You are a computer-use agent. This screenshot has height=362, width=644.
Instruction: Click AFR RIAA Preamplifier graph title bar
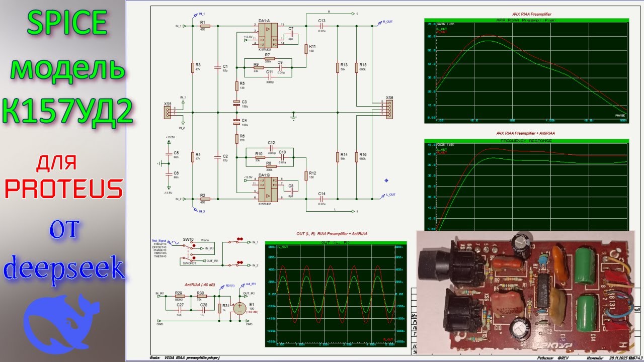[526, 20]
